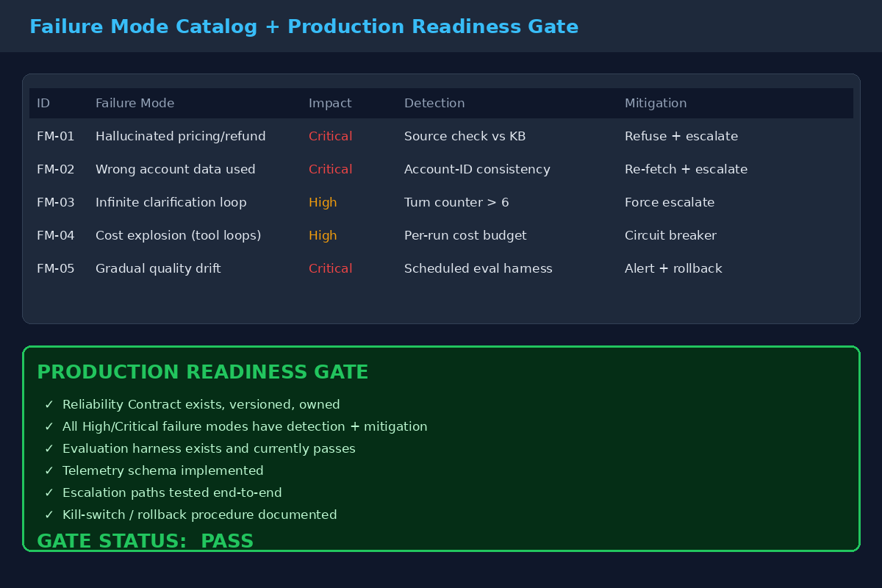Click 'All High/Critical failure modes have detection' item
This screenshot has height=588, width=882.
point(245,427)
